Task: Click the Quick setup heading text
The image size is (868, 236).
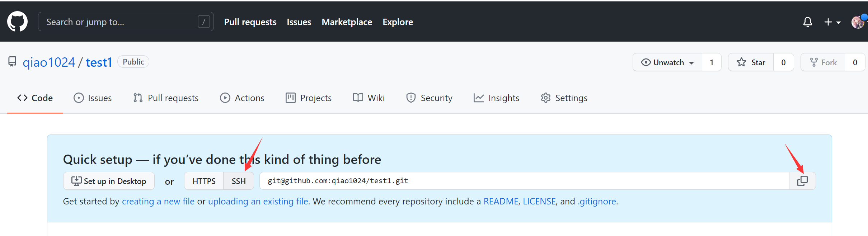Action: pyautogui.click(x=222, y=159)
